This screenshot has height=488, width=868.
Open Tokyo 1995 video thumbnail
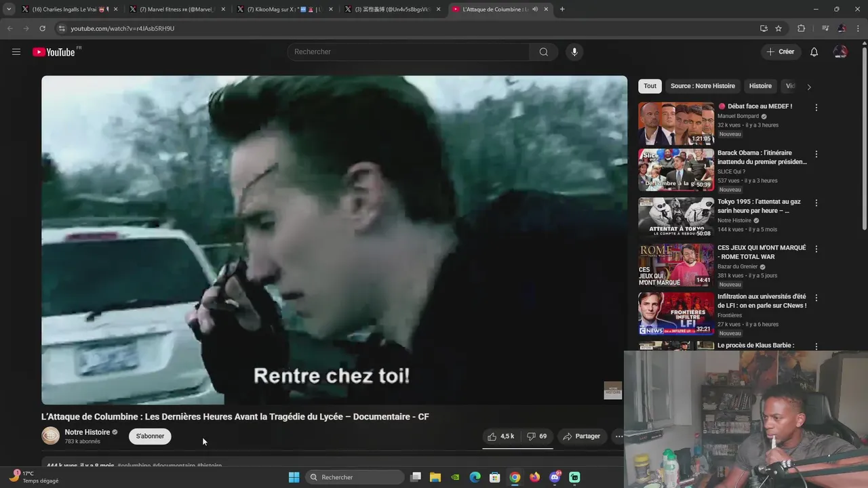coord(676,218)
